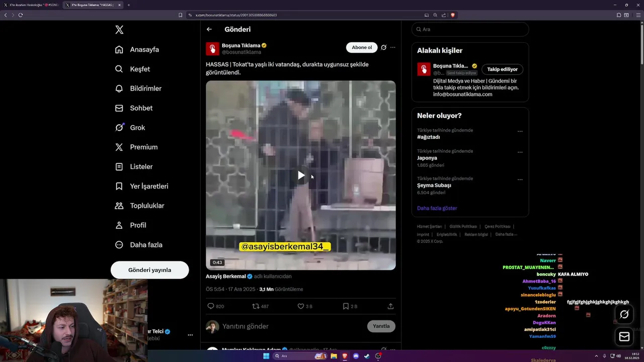644x362 pixels.
Task: Click Boşuna Tıklama profile avatar on post
Action: [x=212, y=49]
